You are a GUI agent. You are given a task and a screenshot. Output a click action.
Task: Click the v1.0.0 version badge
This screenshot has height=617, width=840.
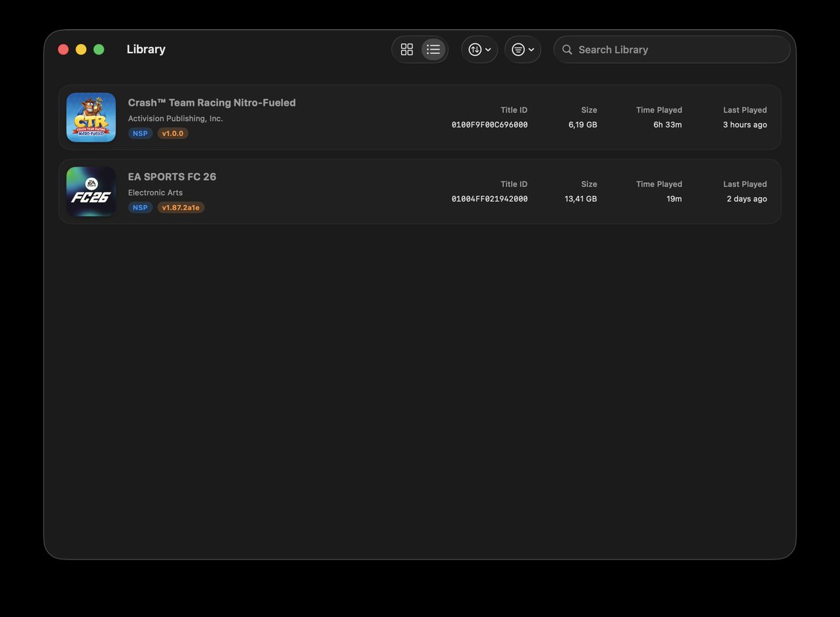[x=173, y=133]
